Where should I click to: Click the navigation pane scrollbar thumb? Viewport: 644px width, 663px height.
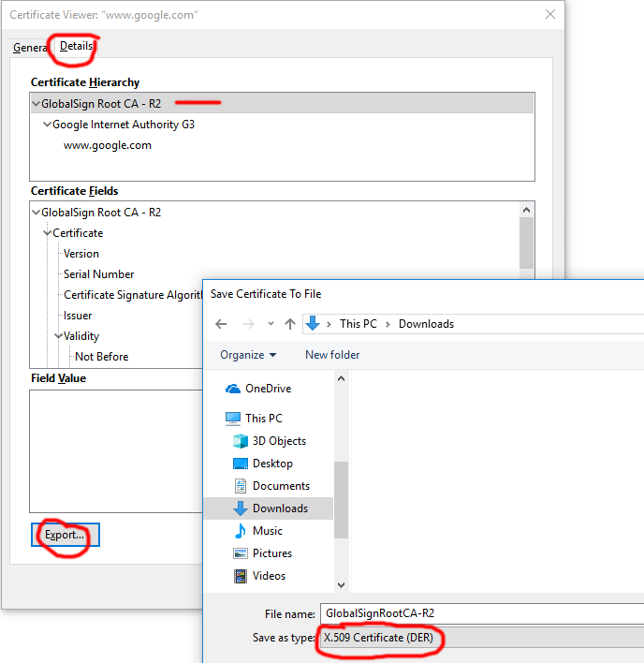341,500
